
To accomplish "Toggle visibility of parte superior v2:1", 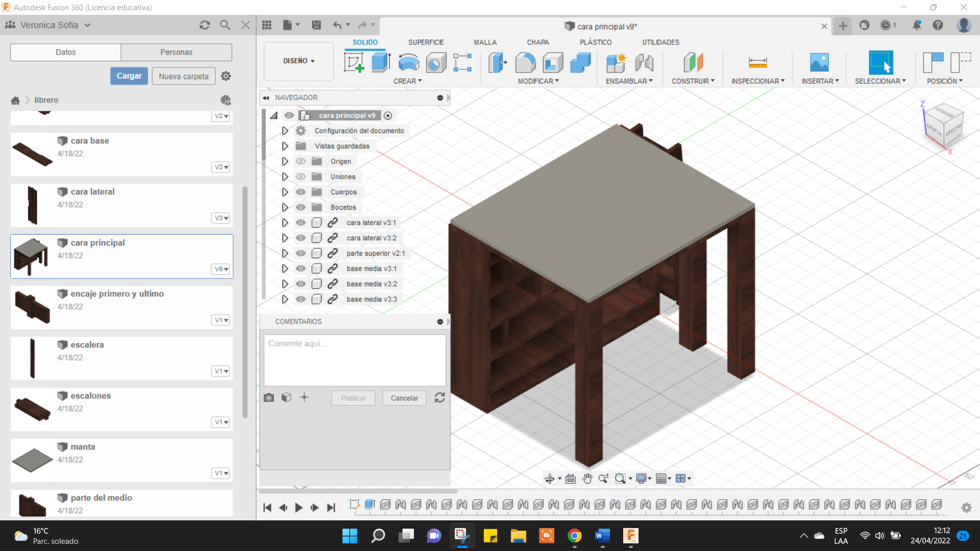I will 301,253.
